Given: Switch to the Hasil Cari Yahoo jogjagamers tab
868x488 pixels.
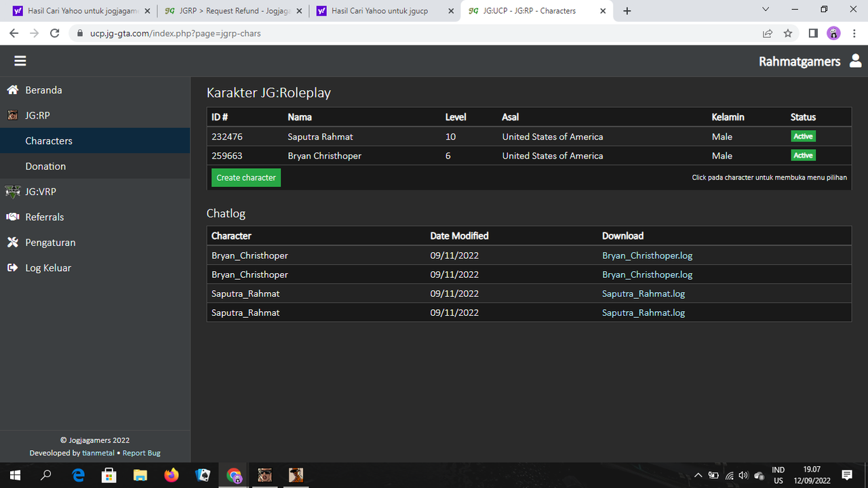Looking at the screenshot, I should 81,11.
